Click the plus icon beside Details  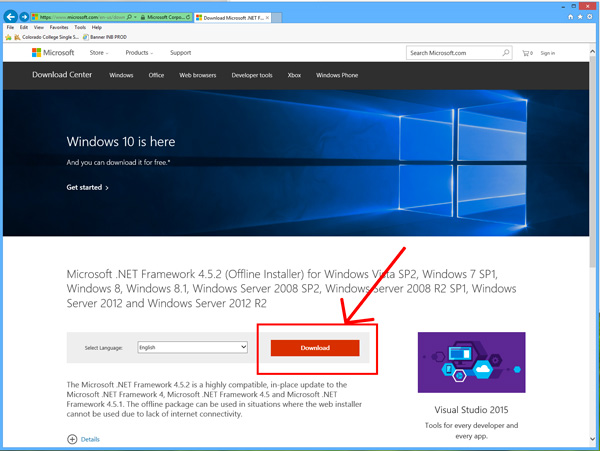click(72, 439)
